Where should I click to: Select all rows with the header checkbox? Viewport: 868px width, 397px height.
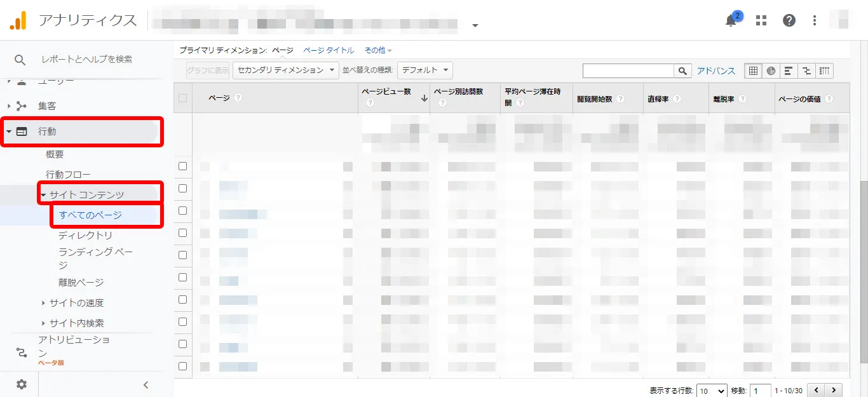coord(182,98)
